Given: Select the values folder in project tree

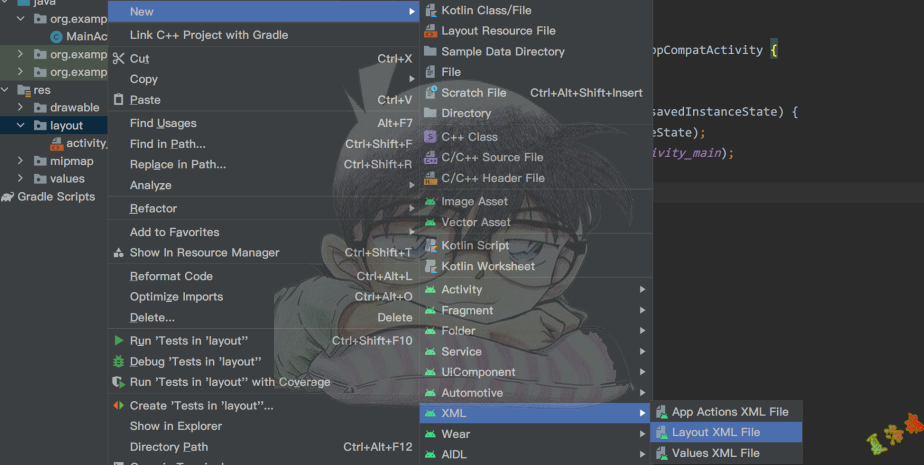Looking at the screenshot, I should click(67, 179).
